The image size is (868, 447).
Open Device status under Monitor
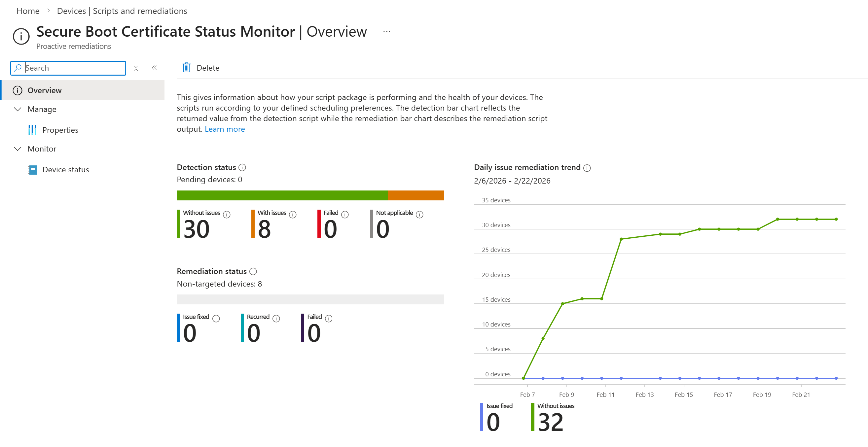pos(66,169)
